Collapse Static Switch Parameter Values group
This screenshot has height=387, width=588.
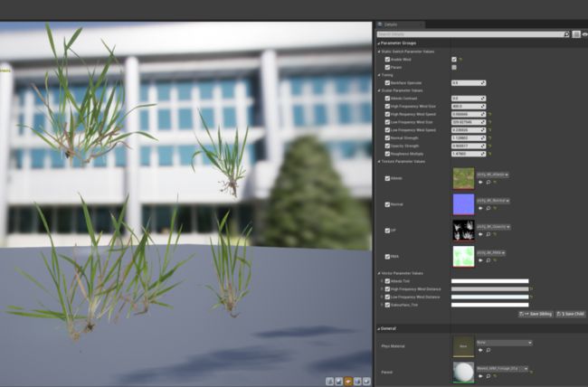pyautogui.click(x=379, y=52)
